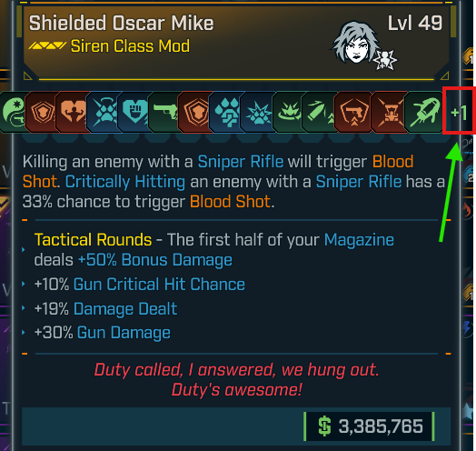Select the teal fist heart skill icon
Image resolution: width=476 pixels, height=451 pixels.
(134, 112)
